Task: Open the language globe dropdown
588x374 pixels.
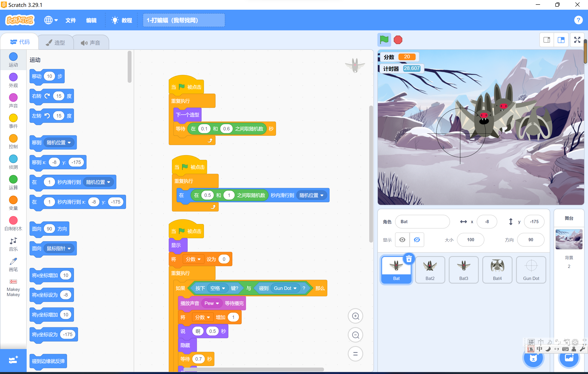Action: coord(51,20)
